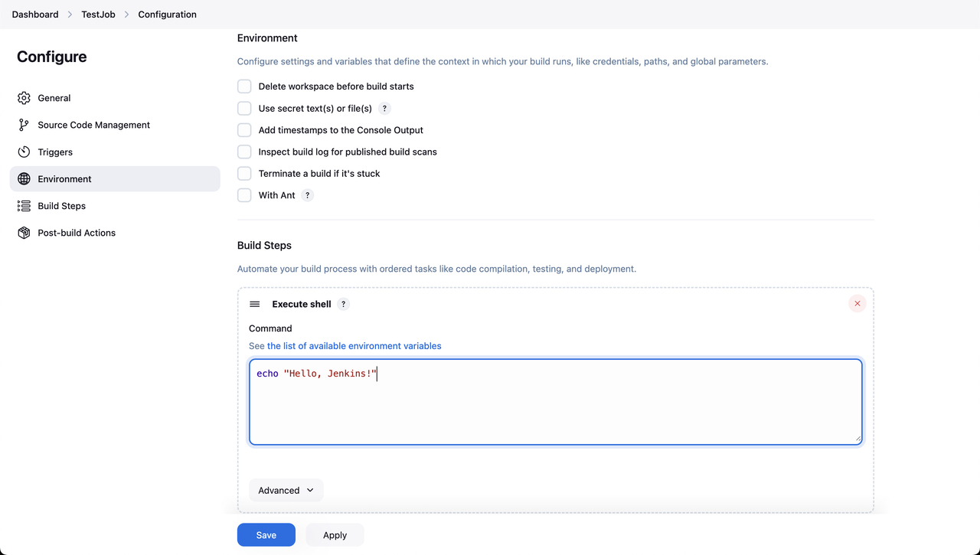Click the Build Steps list icon
Viewport: 980px width, 555px height.
click(x=24, y=206)
